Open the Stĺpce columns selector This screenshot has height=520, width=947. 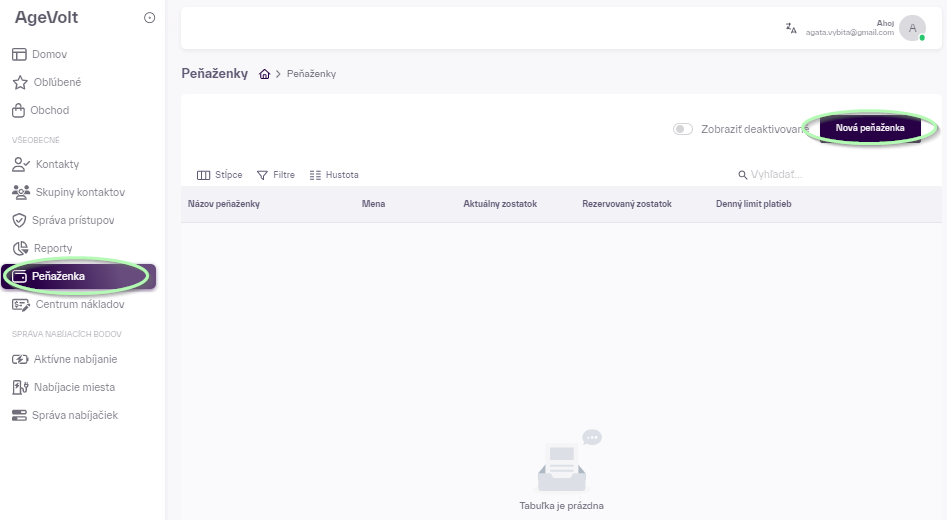219,175
